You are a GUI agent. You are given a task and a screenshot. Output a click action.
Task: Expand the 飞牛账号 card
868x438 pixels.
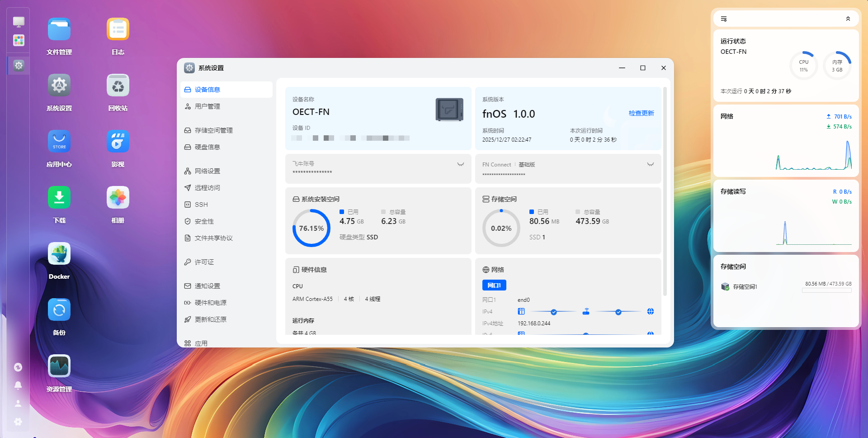tap(461, 164)
